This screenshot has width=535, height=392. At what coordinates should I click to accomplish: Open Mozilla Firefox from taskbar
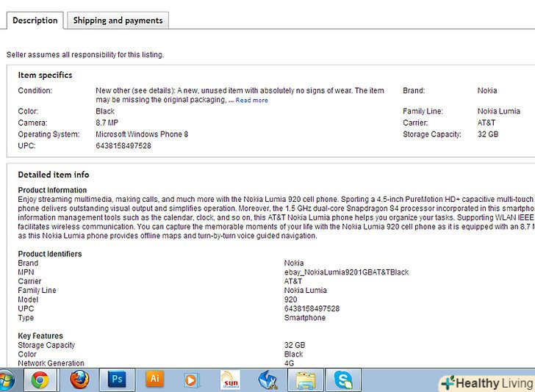point(79,380)
